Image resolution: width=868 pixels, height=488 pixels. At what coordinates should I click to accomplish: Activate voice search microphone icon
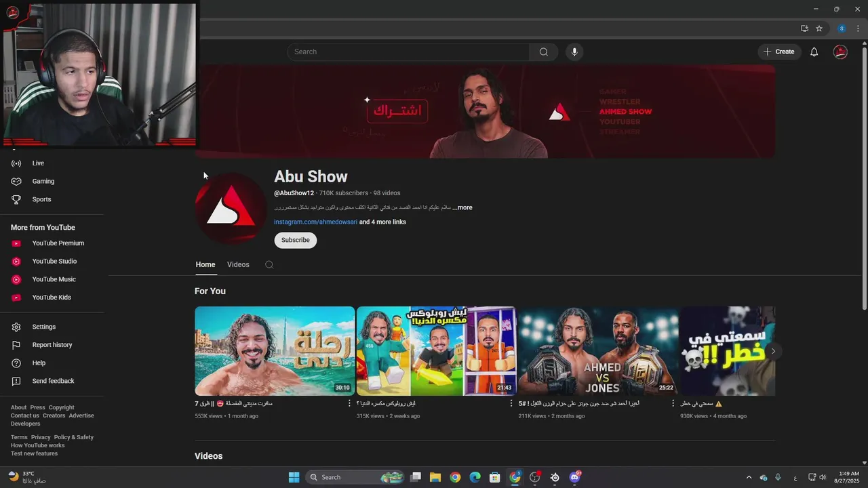click(574, 52)
